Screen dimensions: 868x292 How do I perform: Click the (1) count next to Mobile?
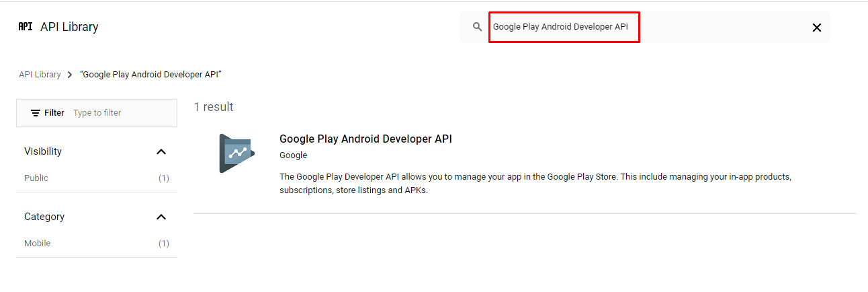(x=164, y=244)
